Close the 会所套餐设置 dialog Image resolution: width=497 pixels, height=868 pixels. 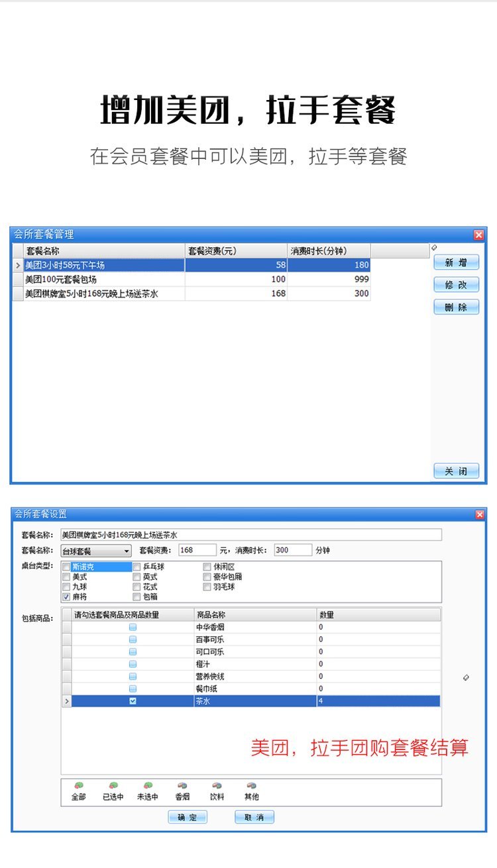pyautogui.click(x=480, y=515)
